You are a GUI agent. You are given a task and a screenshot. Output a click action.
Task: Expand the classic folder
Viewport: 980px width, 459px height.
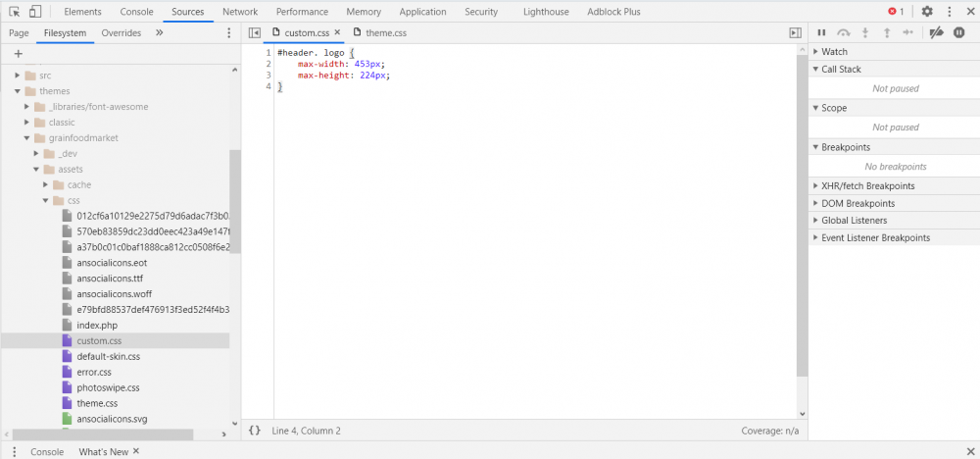[26, 123]
